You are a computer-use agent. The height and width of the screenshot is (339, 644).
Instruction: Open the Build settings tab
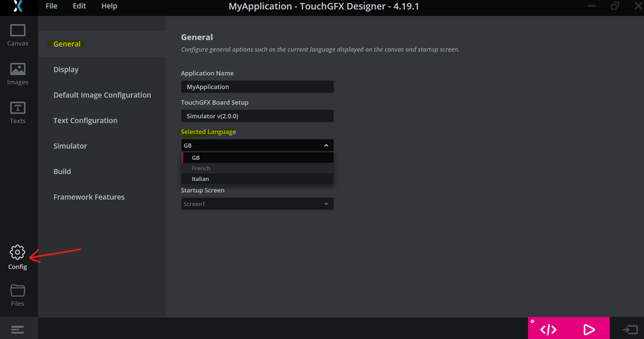(x=102, y=171)
